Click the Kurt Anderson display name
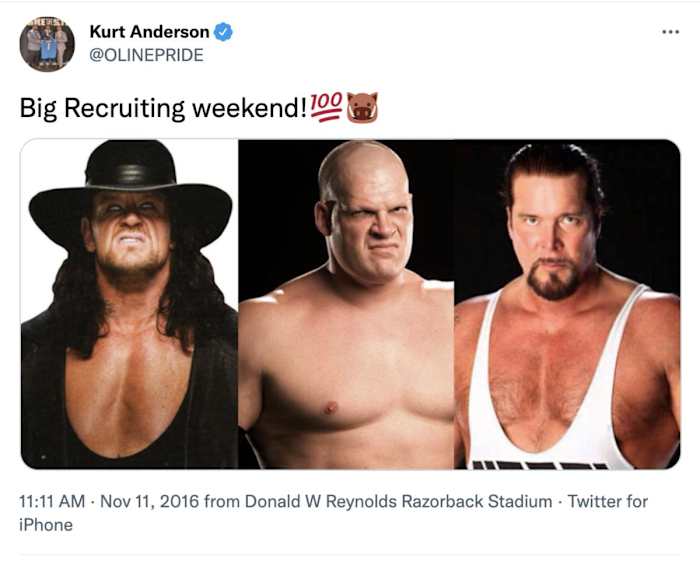 click(x=153, y=32)
